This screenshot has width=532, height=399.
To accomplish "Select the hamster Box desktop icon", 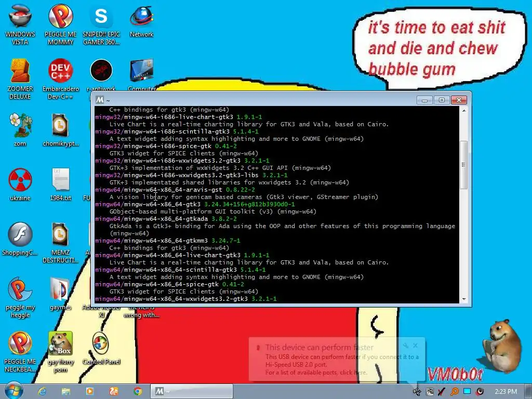I will tap(60, 352).
